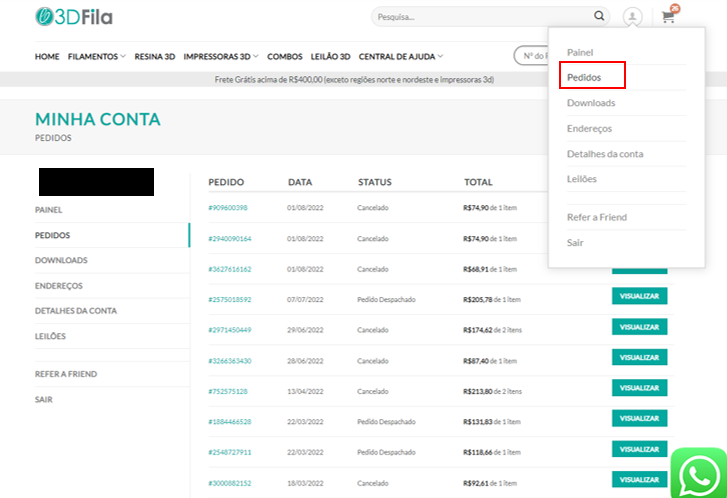Click the Nº do pedido field
The width and height of the screenshot is (727, 498).
pyautogui.click(x=531, y=56)
